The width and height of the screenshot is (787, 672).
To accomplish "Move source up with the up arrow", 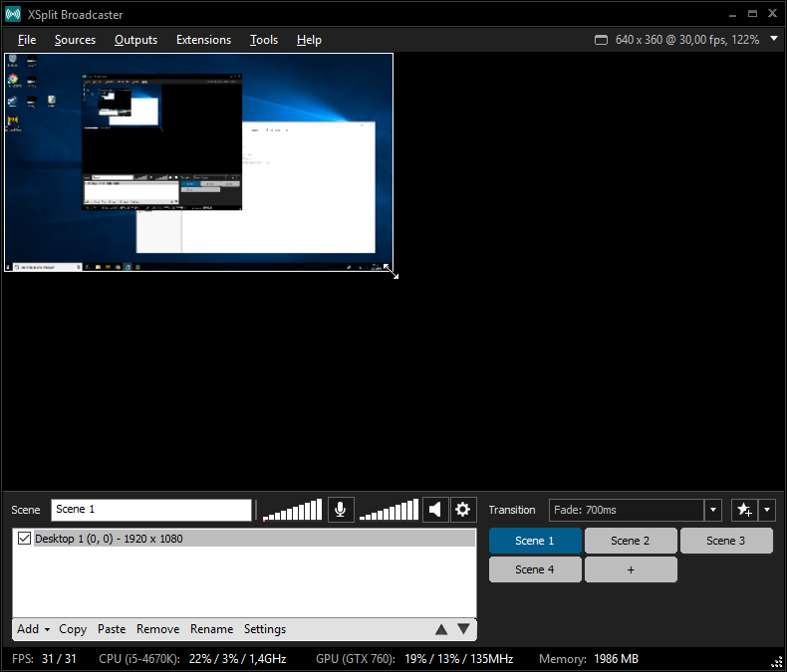I will coord(441,629).
